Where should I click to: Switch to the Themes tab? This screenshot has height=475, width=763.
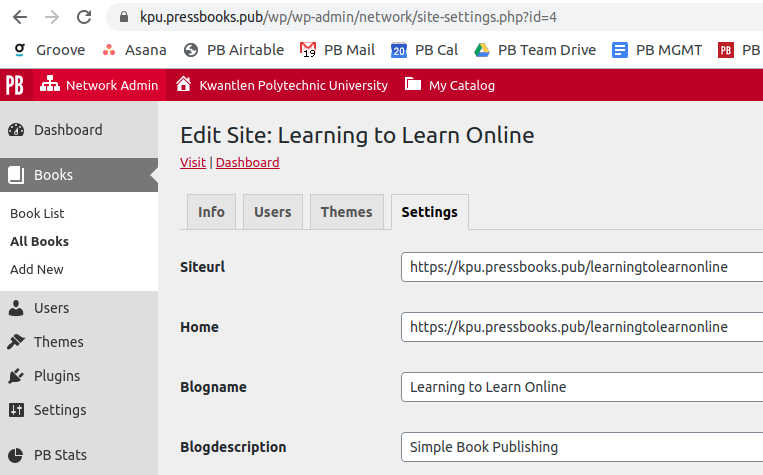[346, 212]
